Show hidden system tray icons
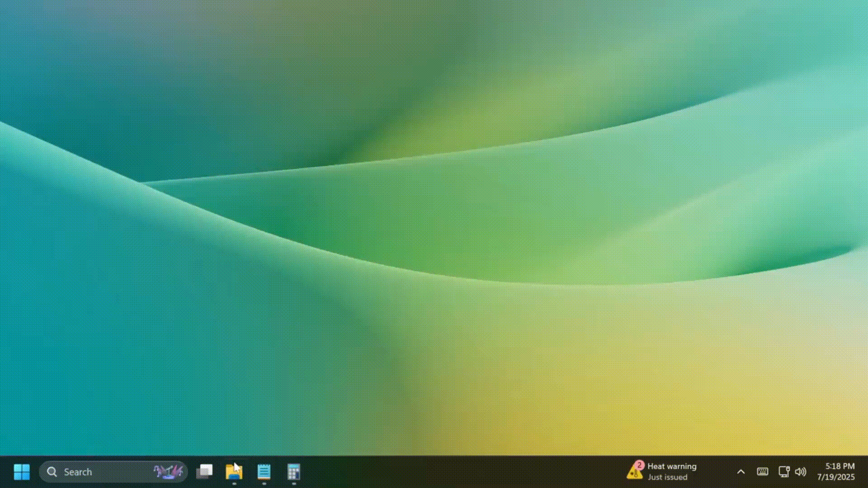 [x=741, y=472]
